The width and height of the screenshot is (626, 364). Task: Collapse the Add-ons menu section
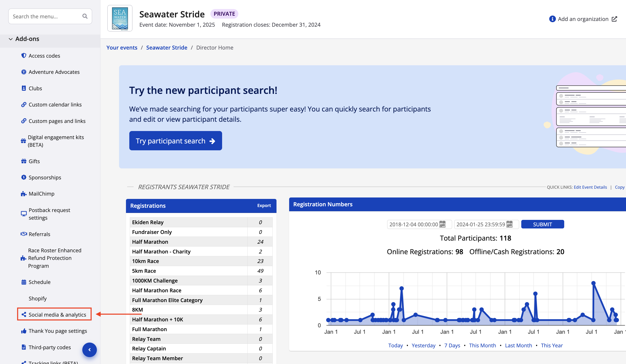11,39
